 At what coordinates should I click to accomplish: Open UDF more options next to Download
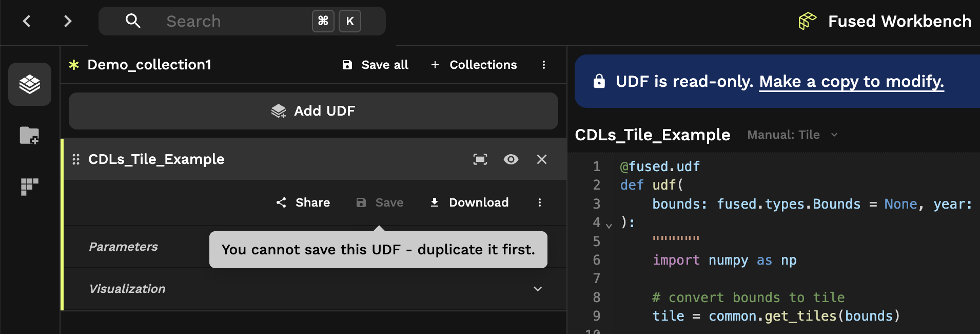point(540,202)
